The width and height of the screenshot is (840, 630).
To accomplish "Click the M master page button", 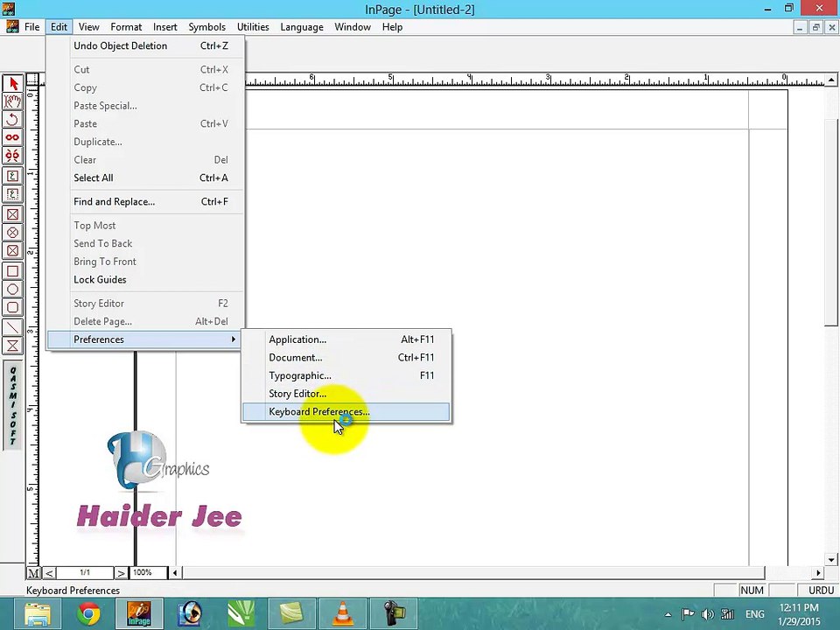I will pyautogui.click(x=33, y=572).
